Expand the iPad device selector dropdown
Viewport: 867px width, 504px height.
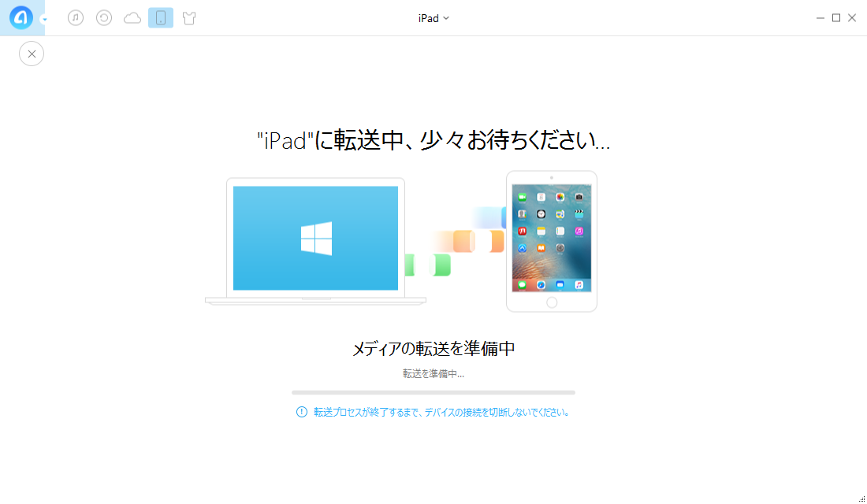(433, 18)
